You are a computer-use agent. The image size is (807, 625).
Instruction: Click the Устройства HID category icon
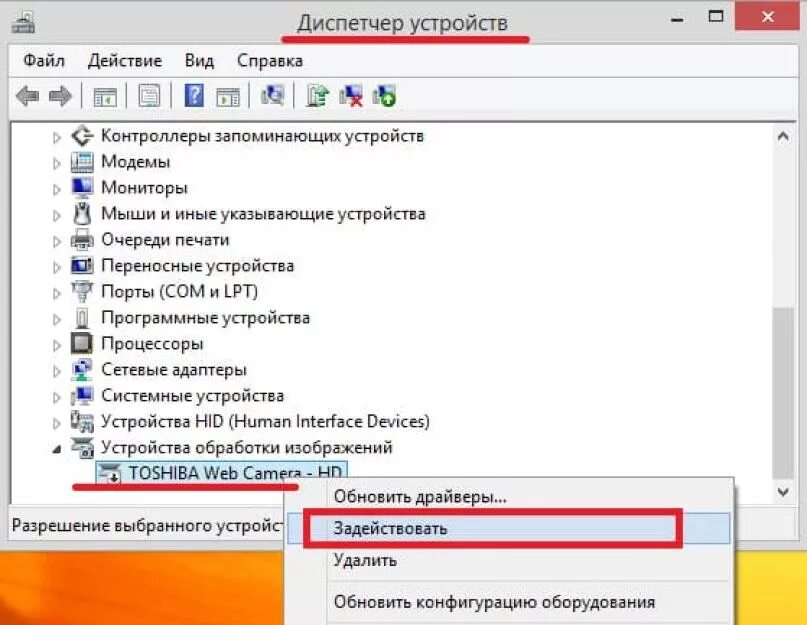coord(82,421)
